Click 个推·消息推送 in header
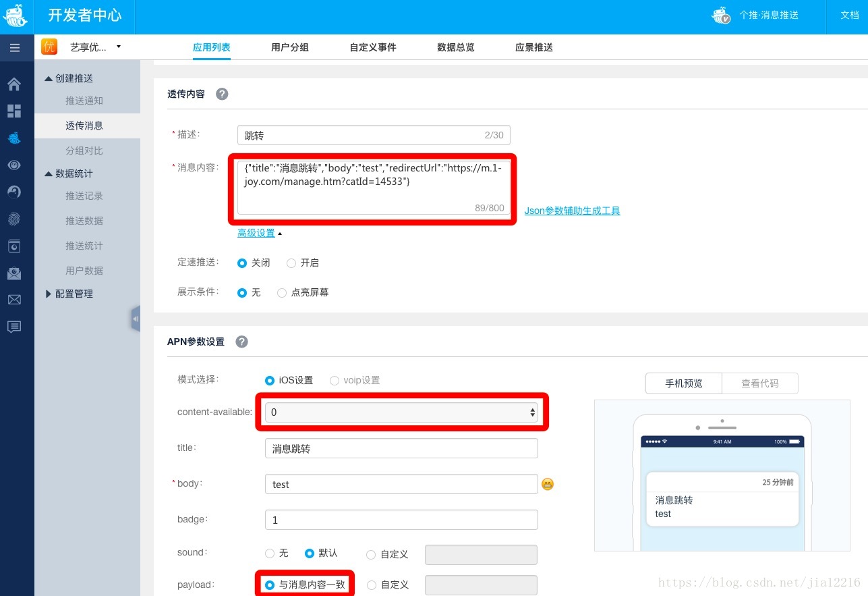The width and height of the screenshot is (868, 596). coord(769,15)
